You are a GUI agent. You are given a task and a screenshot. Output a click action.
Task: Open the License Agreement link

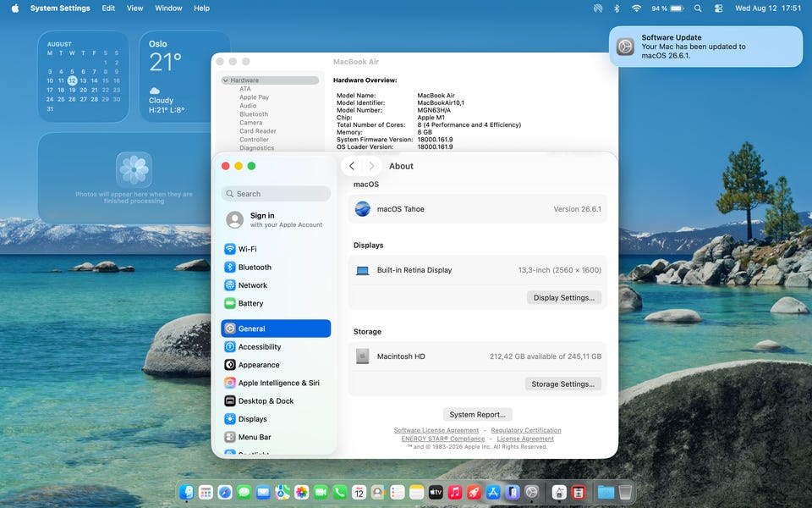(x=525, y=439)
